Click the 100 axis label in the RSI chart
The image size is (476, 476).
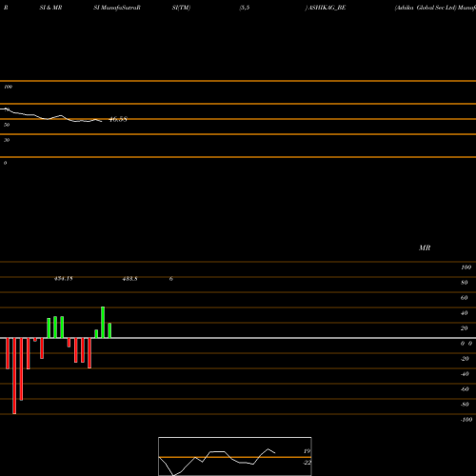pyautogui.click(x=9, y=87)
